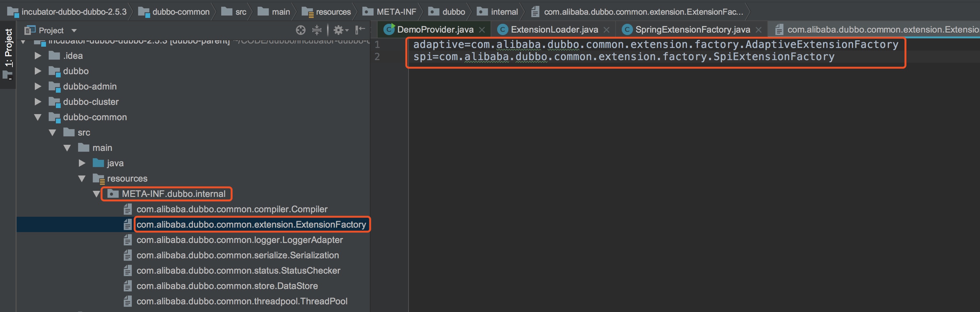Expand the dubbo-admin module
980x312 pixels.
(x=38, y=87)
